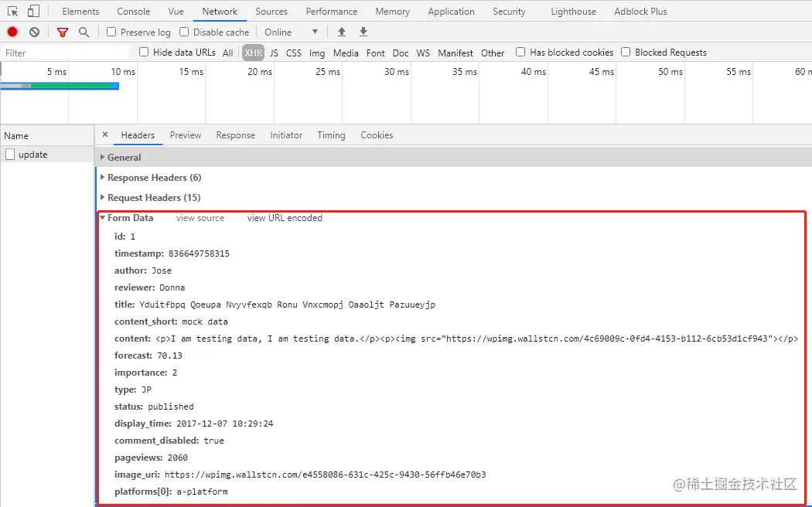The width and height of the screenshot is (812, 507).
Task: Stop recording network log with red button
Action: pyautogui.click(x=12, y=32)
